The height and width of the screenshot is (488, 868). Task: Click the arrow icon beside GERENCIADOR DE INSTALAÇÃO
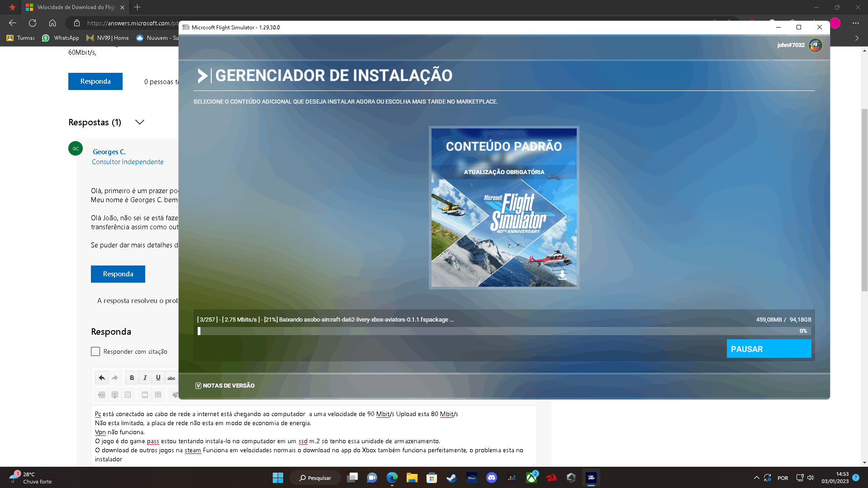click(x=202, y=76)
